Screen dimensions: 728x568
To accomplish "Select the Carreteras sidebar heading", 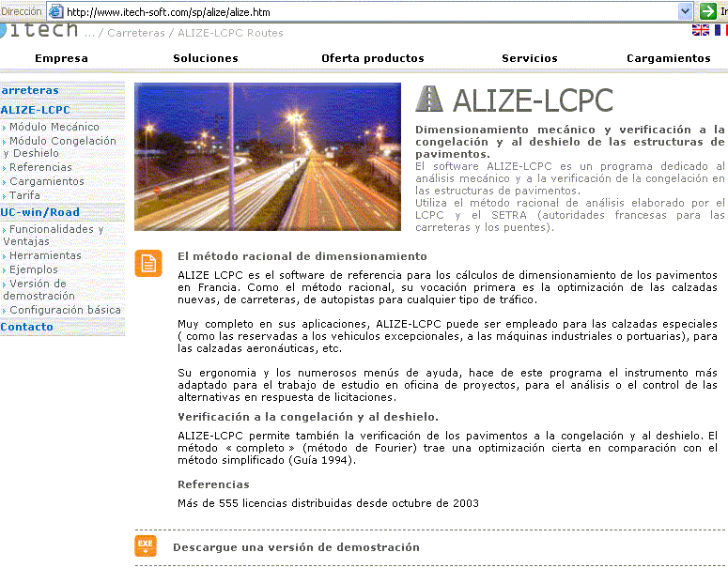I will (x=30, y=90).
